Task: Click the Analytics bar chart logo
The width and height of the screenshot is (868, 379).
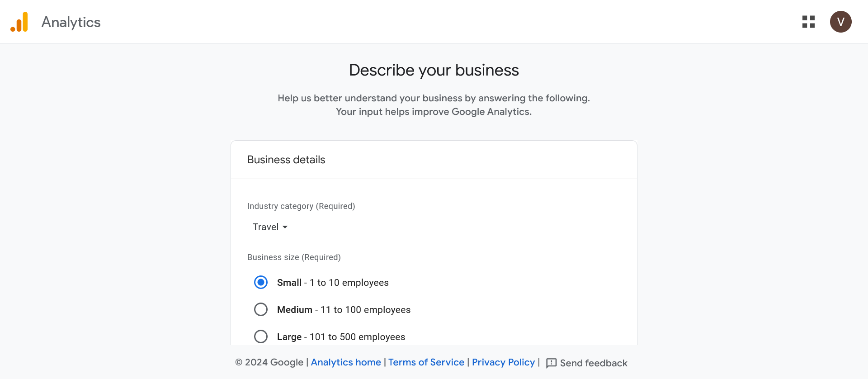Action: (19, 22)
